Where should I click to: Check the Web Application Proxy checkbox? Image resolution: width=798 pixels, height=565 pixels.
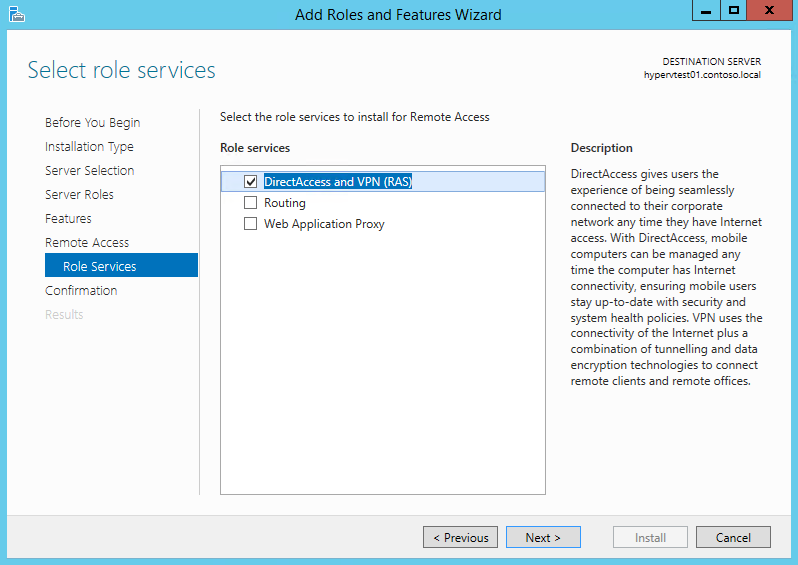click(250, 224)
